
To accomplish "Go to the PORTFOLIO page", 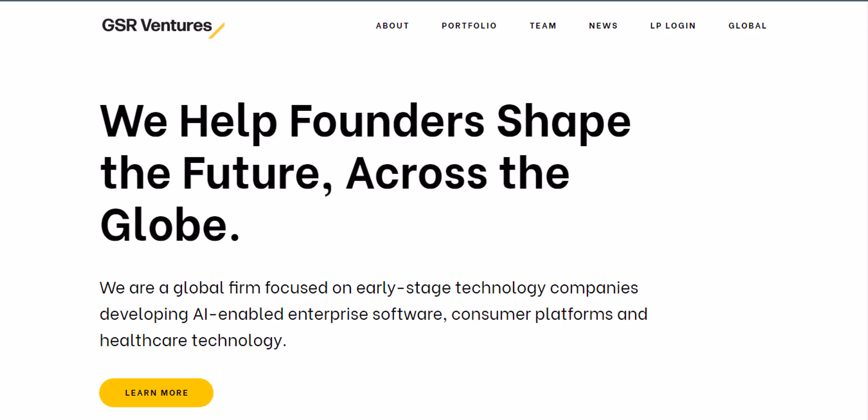I will [469, 26].
